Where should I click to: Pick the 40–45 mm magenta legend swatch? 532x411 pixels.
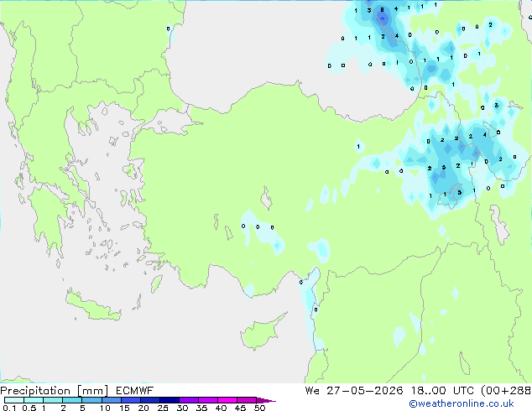pos(227,400)
